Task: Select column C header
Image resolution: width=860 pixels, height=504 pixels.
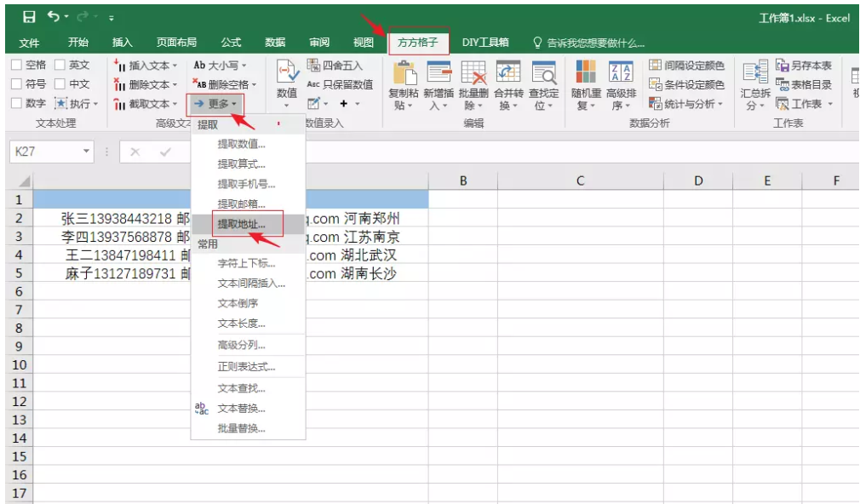Action: [x=580, y=180]
